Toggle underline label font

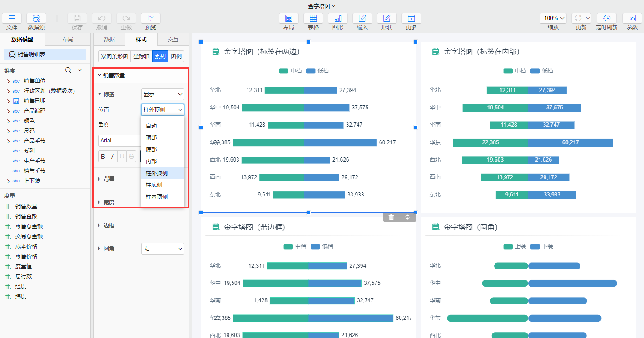(122, 157)
